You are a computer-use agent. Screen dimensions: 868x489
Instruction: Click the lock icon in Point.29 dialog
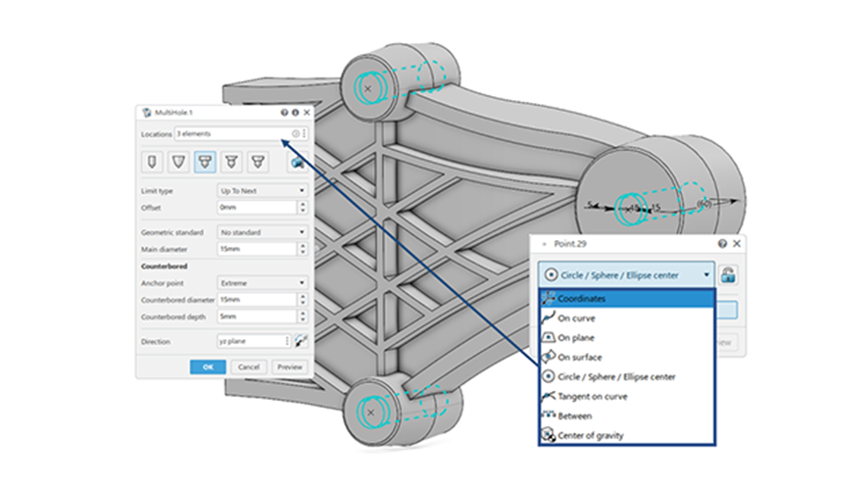tap(729, 275)
